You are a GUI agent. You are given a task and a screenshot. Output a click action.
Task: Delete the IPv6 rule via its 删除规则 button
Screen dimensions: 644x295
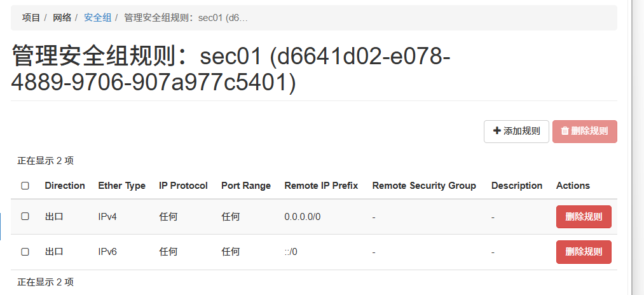click(584, 252)
